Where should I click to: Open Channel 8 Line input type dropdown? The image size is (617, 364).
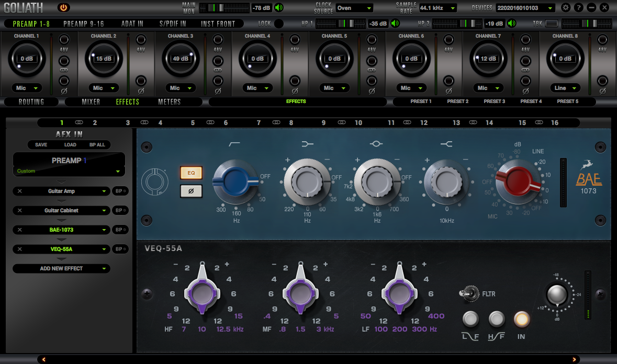(565, 88)
